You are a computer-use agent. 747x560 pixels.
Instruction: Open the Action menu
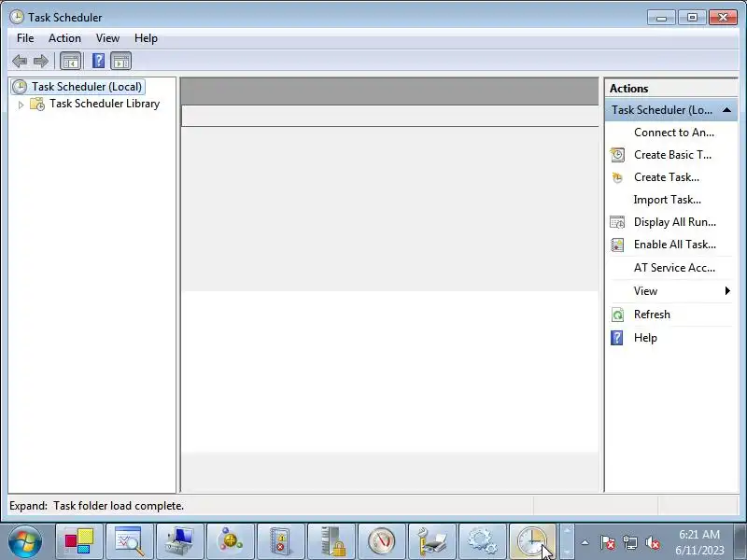(64, 38)
